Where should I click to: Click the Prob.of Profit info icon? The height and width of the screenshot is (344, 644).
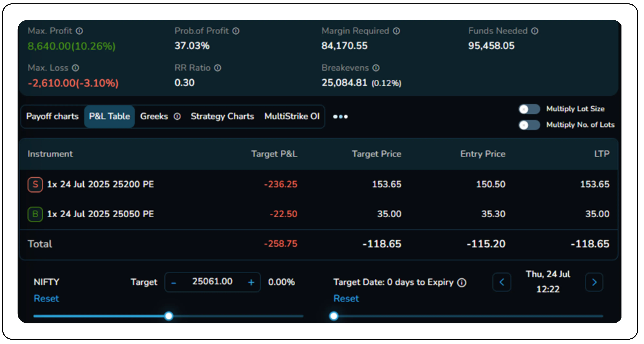coord(235,31)
